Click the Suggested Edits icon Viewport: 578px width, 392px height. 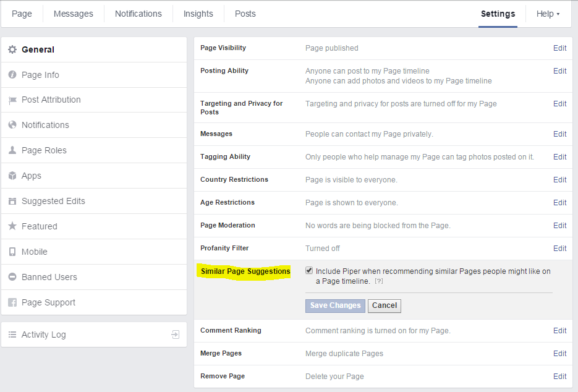tap(12, 201)
